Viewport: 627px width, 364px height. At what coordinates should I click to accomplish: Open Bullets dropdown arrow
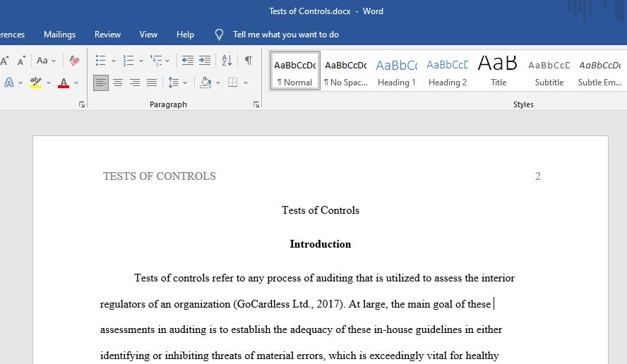point(114,61)
